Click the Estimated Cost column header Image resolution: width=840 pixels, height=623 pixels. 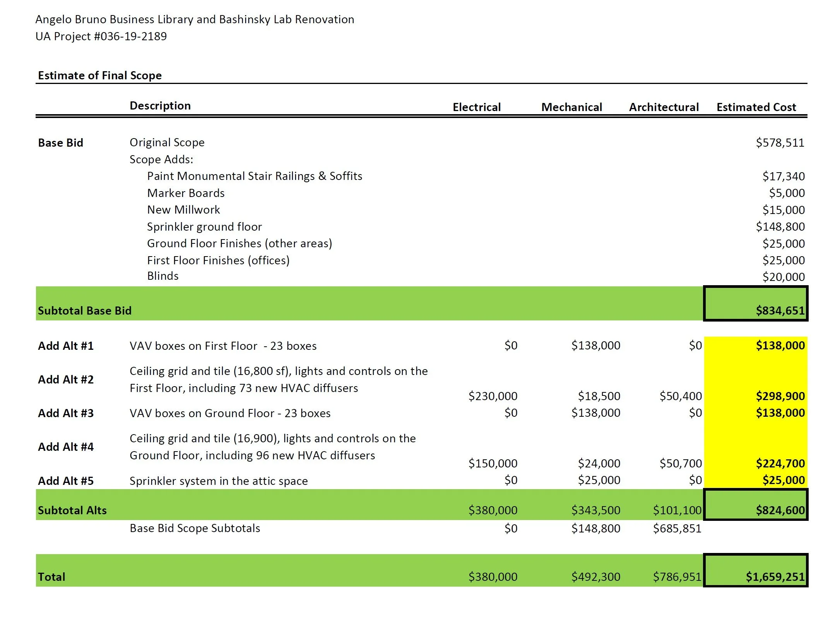[756, 107]
